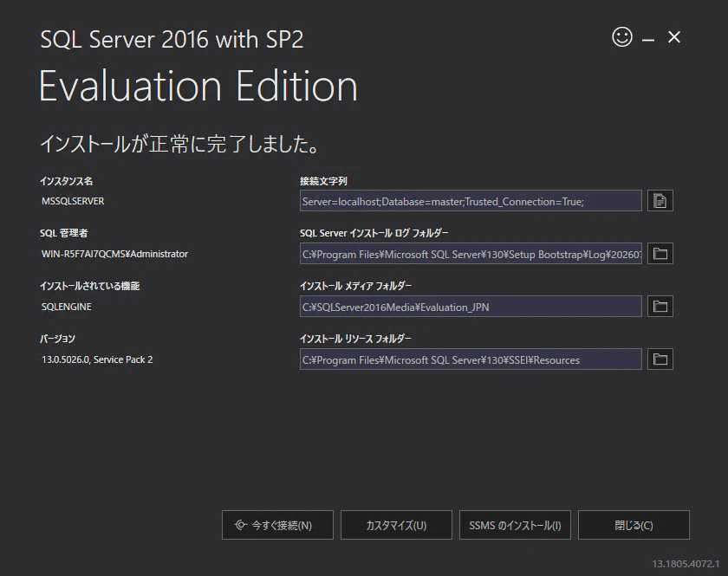Select the install log folder path field

(x=471, y=254)
